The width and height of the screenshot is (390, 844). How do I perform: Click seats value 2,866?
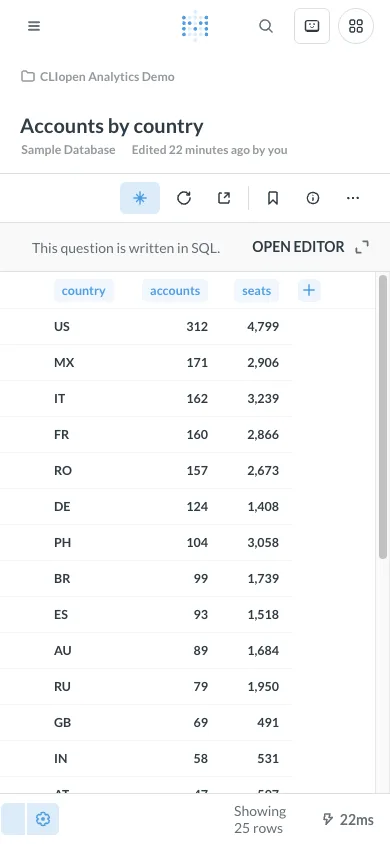(263, 434)
